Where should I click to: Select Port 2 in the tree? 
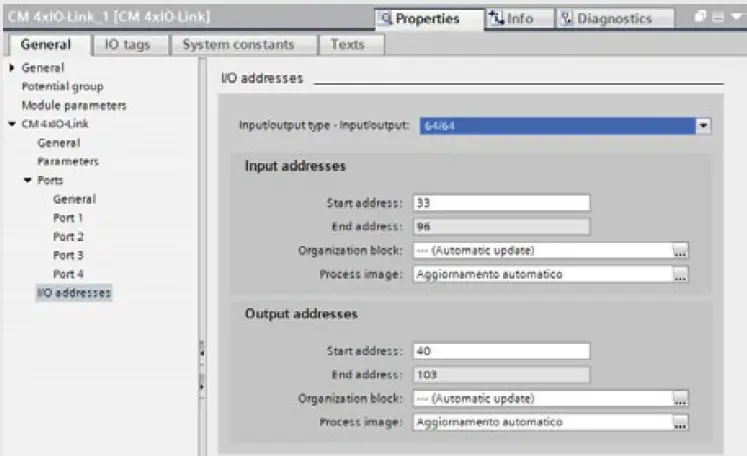point(68,236)
